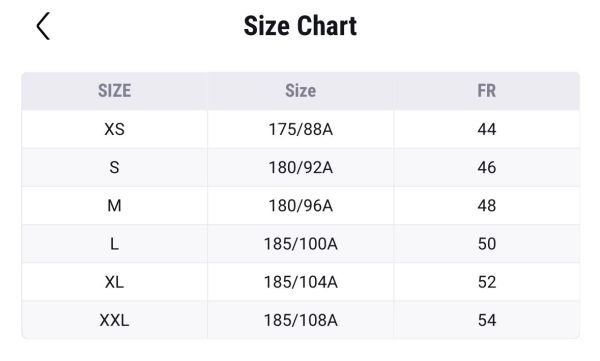600x361 pixels.
Task: Select the 185/100A measurement cell
Action: point(300,244)
